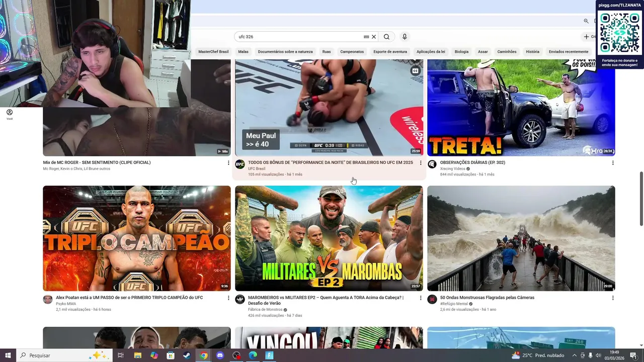Open options for the Performance da Noite video
The width and height of the screenshot is (644, 362).
tap(421, 163)
